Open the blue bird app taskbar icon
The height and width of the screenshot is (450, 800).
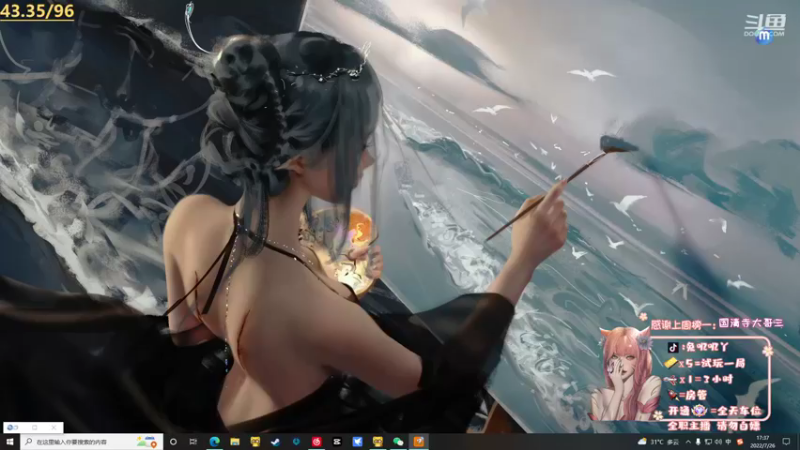(357, 442)
